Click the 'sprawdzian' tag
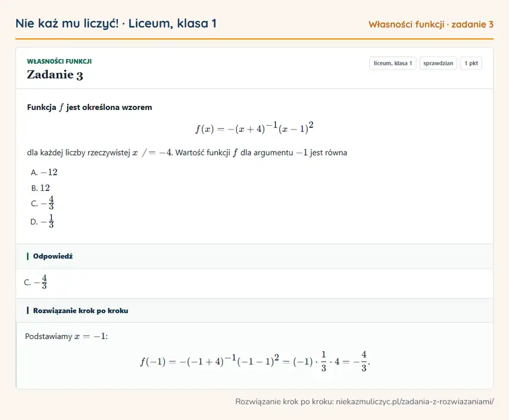Image resolution: width=509 pixels, height=420 pixels. [x=438, y=63]
